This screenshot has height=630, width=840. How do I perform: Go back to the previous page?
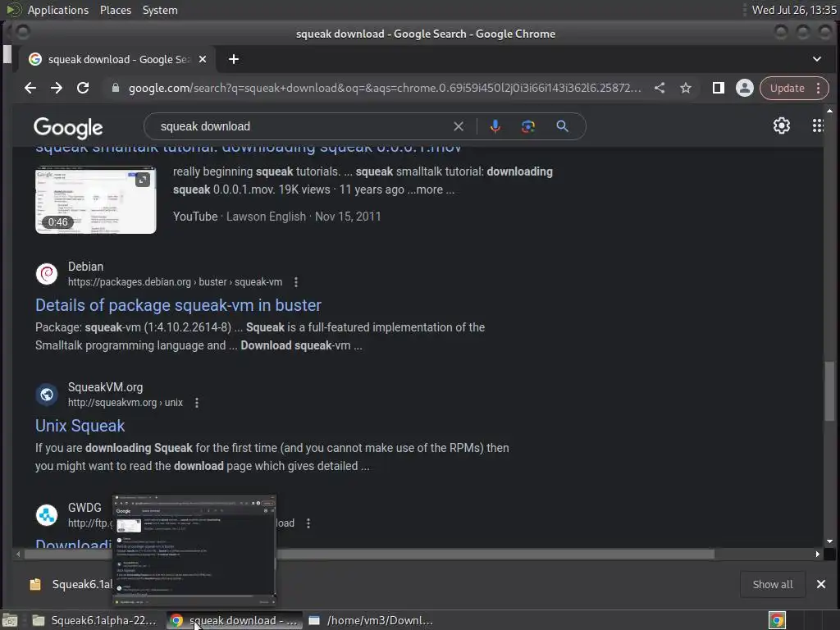(x=30, y=88)
